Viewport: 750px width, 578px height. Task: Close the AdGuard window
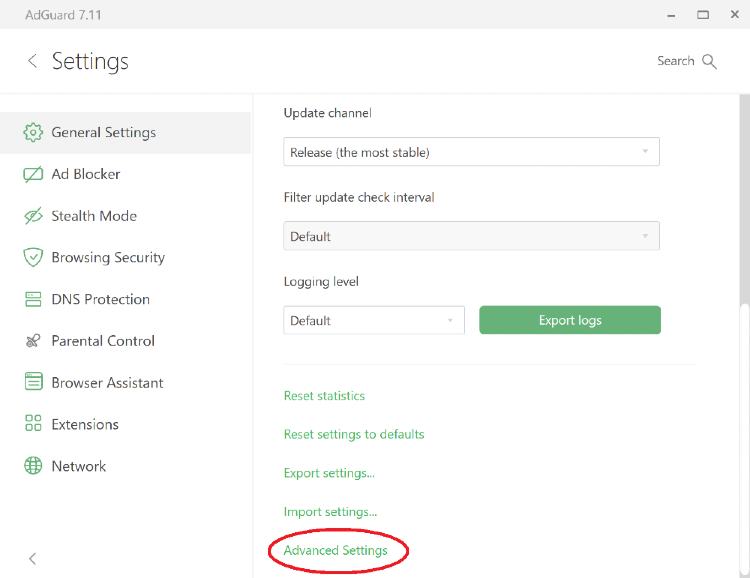point(735,14)
